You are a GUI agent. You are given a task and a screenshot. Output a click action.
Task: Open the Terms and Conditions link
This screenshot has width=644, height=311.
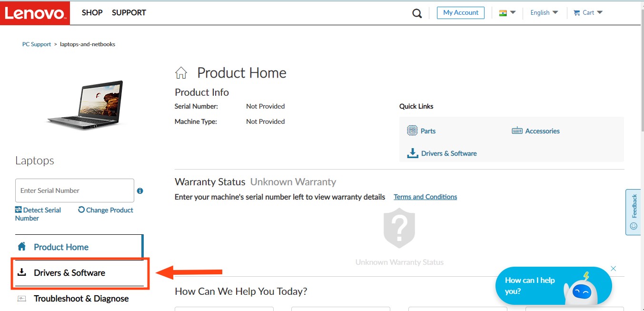click(x=425, y=197)
